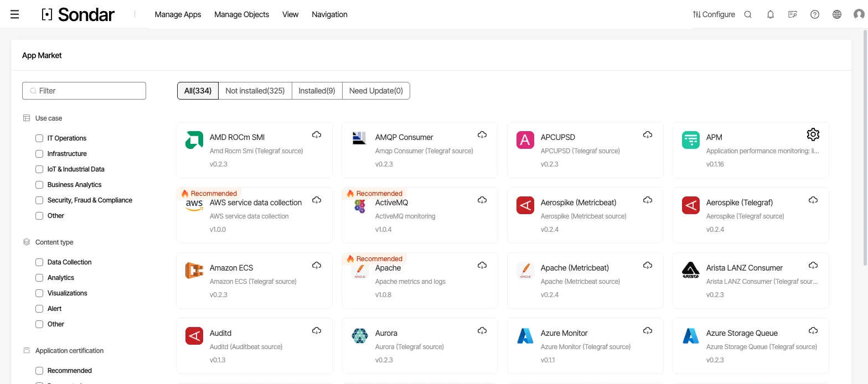Open the Amazon ECS app title
Image resolution: width=868 pixels, height=384 pixels.
[x=231, y=268]
